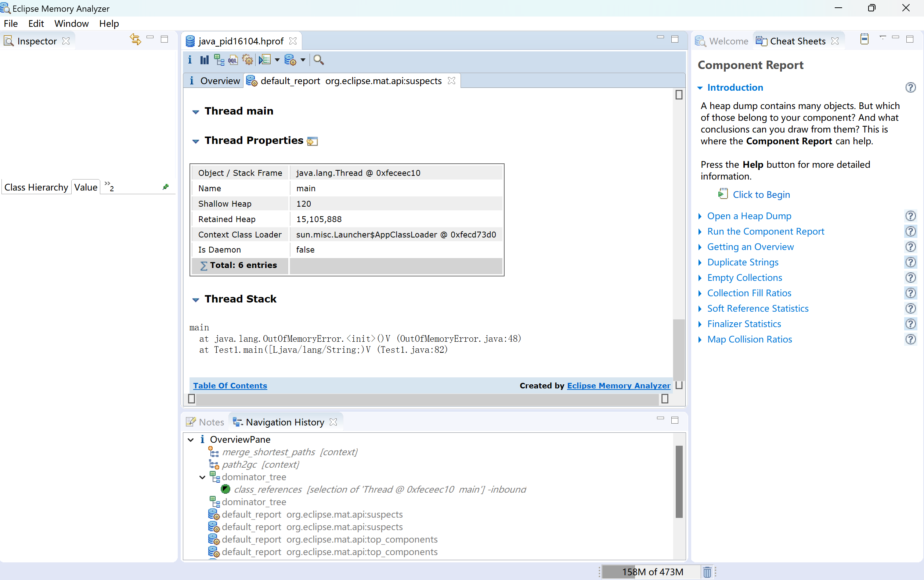Click the report pane horizontal scrollbar
924x580 pixels.
(x=427, y=399)
